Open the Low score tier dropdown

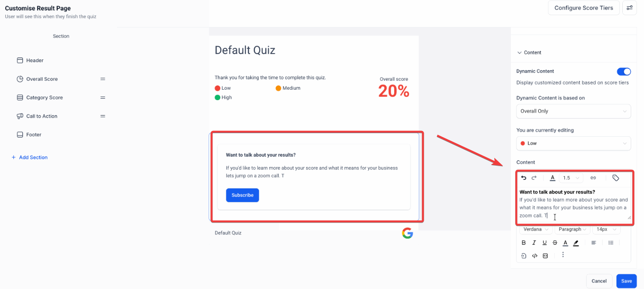[x=573, y=143]
